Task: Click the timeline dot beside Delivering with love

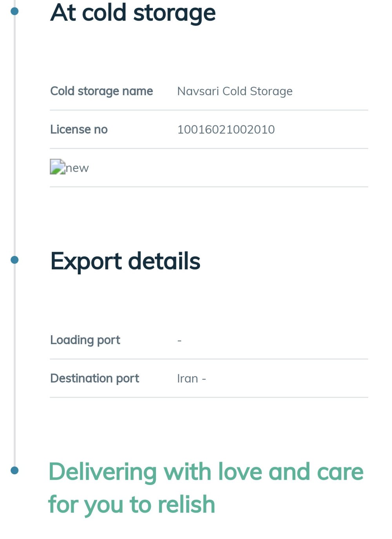Action: pos(15,470)
